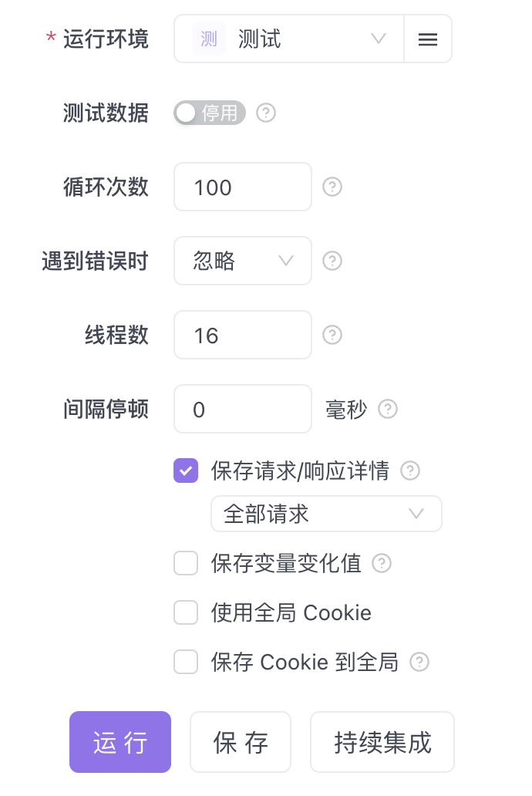Enable the 测试数据 toggle switch

pyautogui.click(x=210, y=113)
